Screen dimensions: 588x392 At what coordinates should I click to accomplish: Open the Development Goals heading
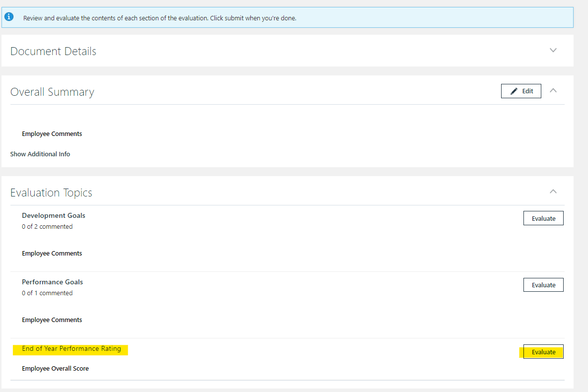[x=53, y=215]
